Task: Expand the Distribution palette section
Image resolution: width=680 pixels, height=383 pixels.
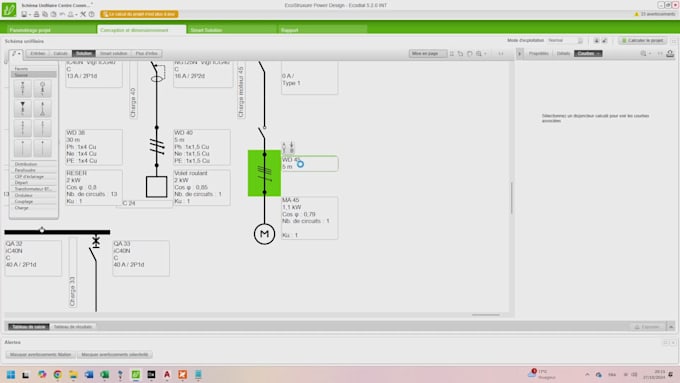Action: tap(34, 164)
